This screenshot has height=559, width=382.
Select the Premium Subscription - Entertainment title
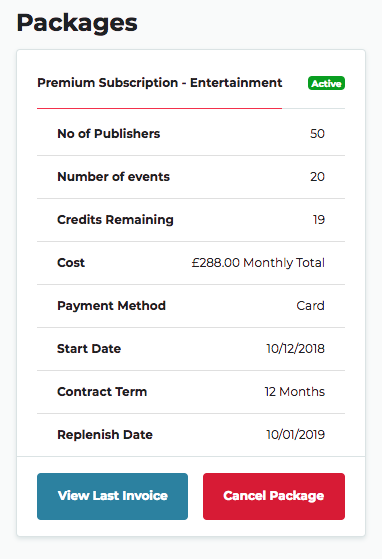160,83
